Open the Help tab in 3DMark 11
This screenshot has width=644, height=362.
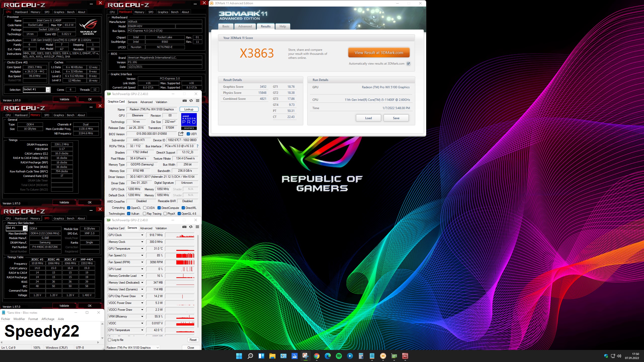(x=283, y=26)
